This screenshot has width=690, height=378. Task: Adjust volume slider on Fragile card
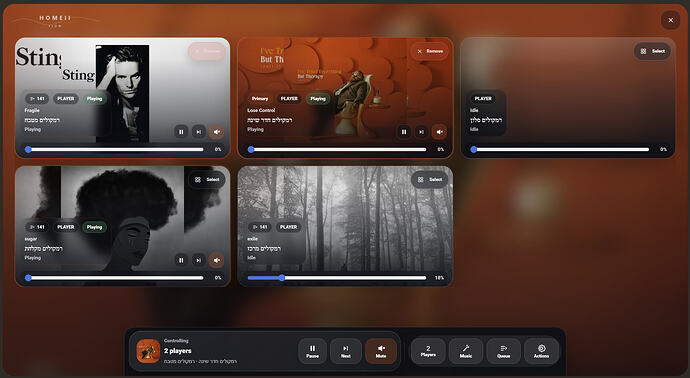point(115,150)
